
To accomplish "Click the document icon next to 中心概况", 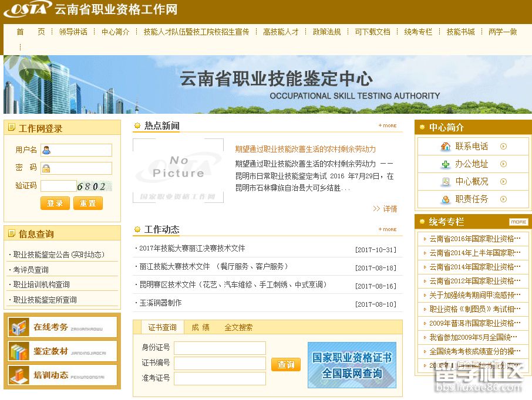I will point(446,181).
